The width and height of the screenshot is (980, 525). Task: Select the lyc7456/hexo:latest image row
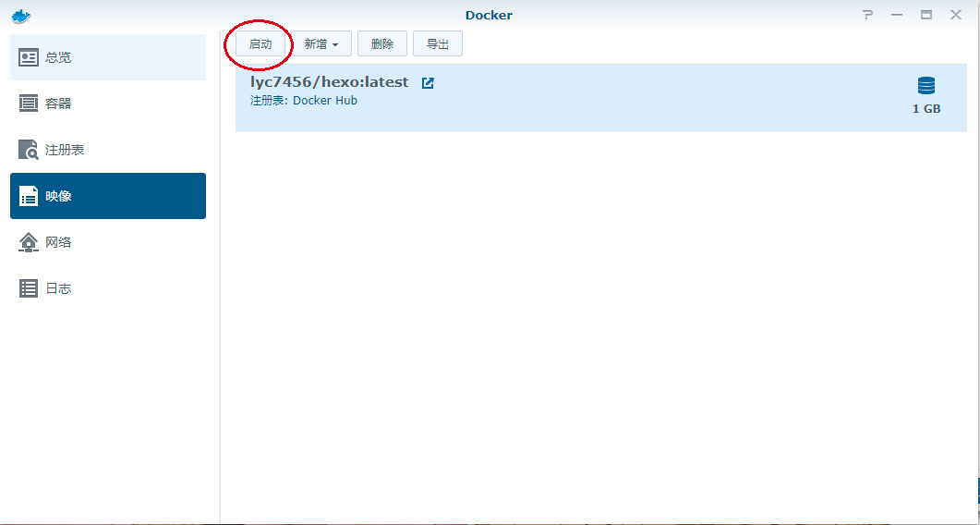point(601,98)
